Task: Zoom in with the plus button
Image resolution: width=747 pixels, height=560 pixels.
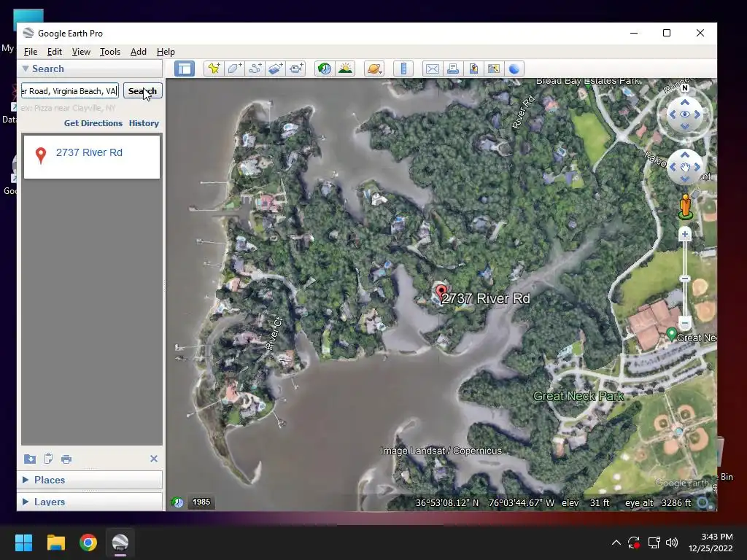Action: (684, 234)
